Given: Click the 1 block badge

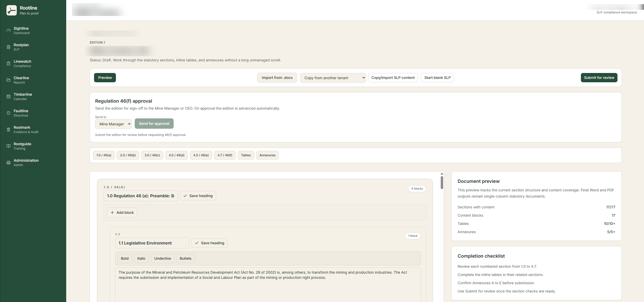Looking at the screenshot, I should pyautogui.click(x=413, y=236).
